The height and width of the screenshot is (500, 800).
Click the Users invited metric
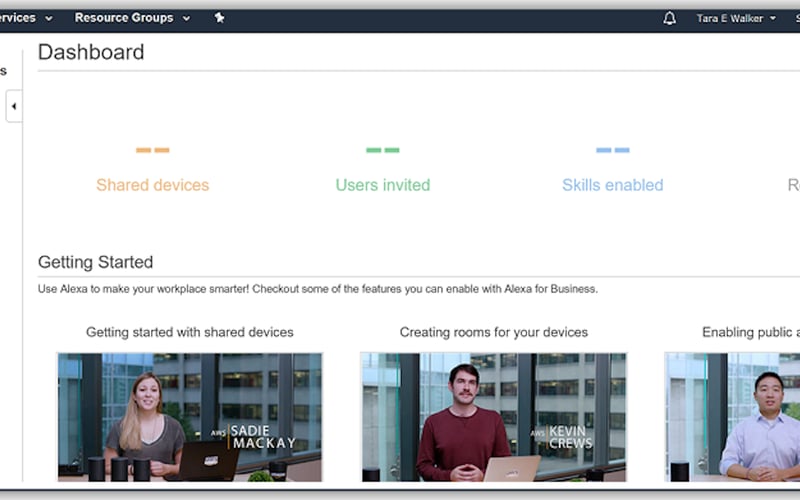coord(383,185)
